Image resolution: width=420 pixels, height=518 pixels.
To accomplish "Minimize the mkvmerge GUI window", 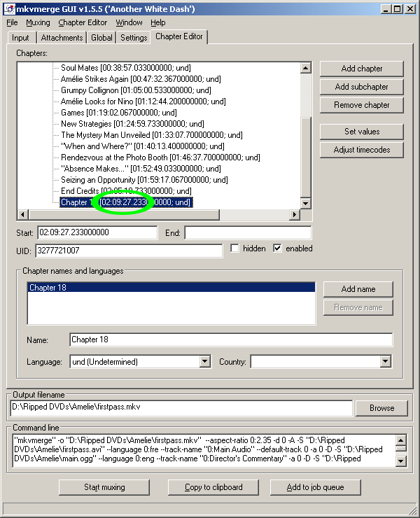I will [385, 9].
